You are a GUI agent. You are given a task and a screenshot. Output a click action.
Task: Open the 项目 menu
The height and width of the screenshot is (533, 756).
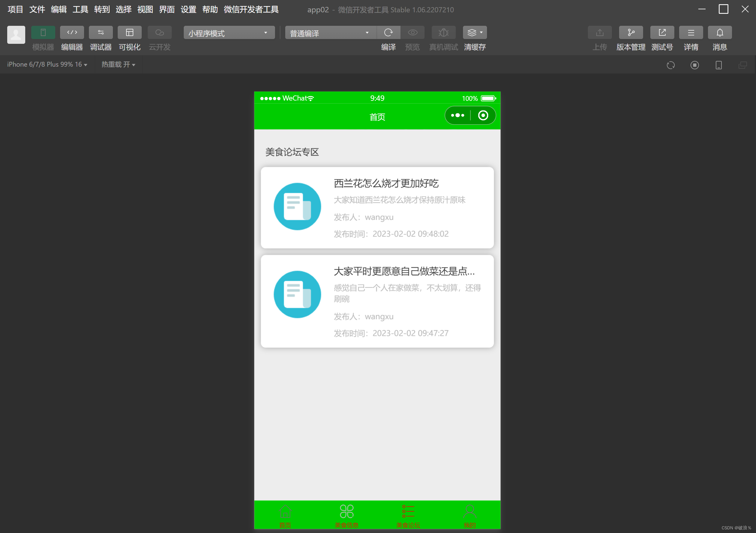[16, 10]
